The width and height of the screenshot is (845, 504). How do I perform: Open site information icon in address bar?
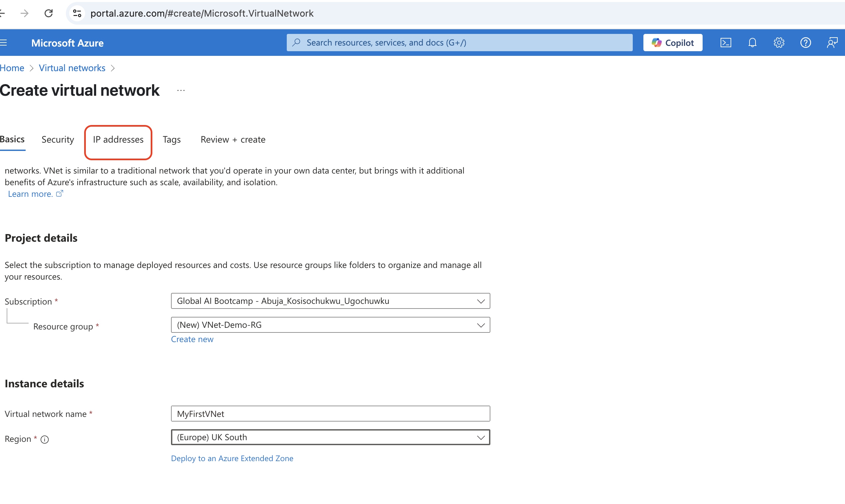77,13
